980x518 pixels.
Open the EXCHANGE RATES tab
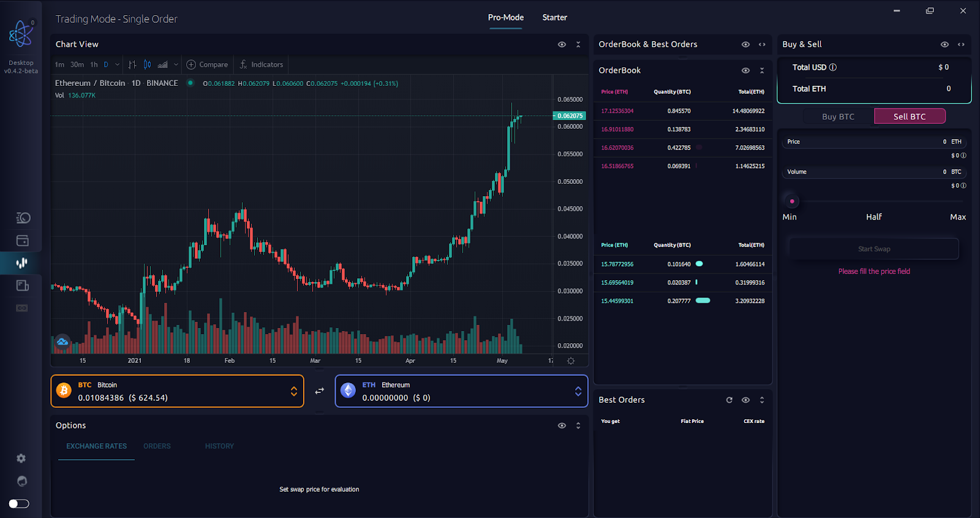tap(97, 446)
